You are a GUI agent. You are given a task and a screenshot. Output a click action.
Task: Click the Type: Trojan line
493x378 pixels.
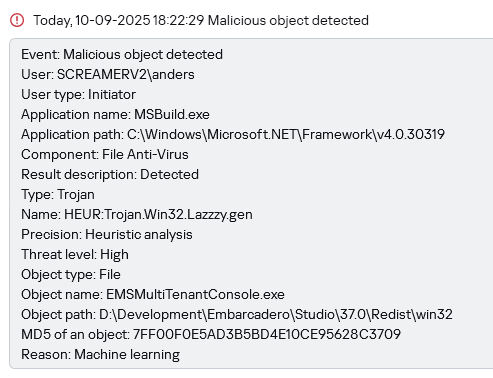pos(58,194)
